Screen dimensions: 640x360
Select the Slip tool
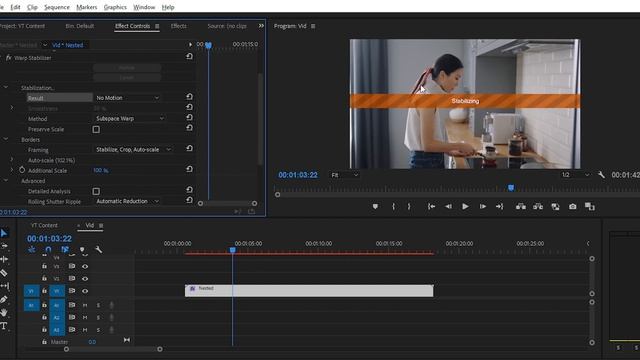point(4,286)
